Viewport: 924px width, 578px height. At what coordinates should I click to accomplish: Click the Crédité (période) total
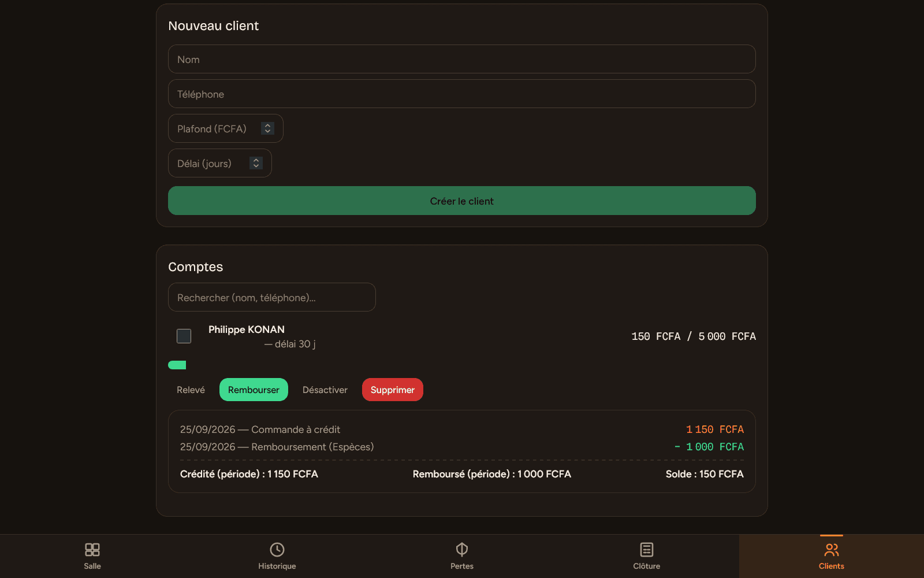tap(249, 474)
